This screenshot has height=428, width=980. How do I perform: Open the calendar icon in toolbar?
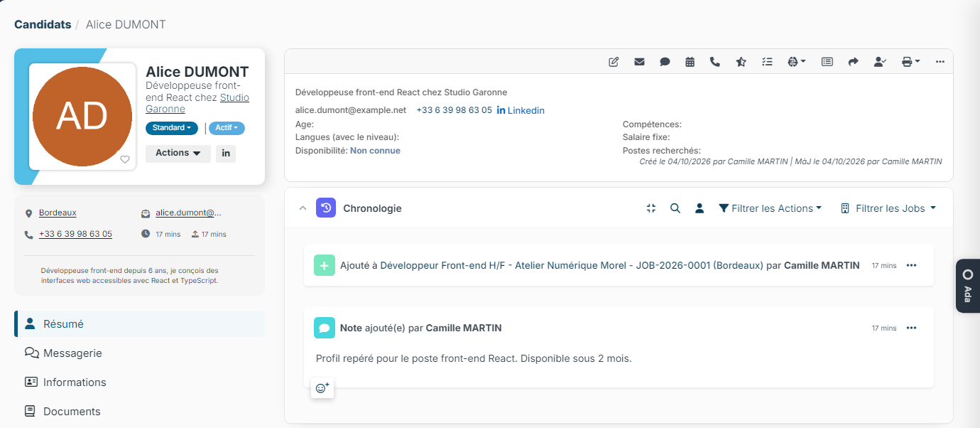(690, 62)
